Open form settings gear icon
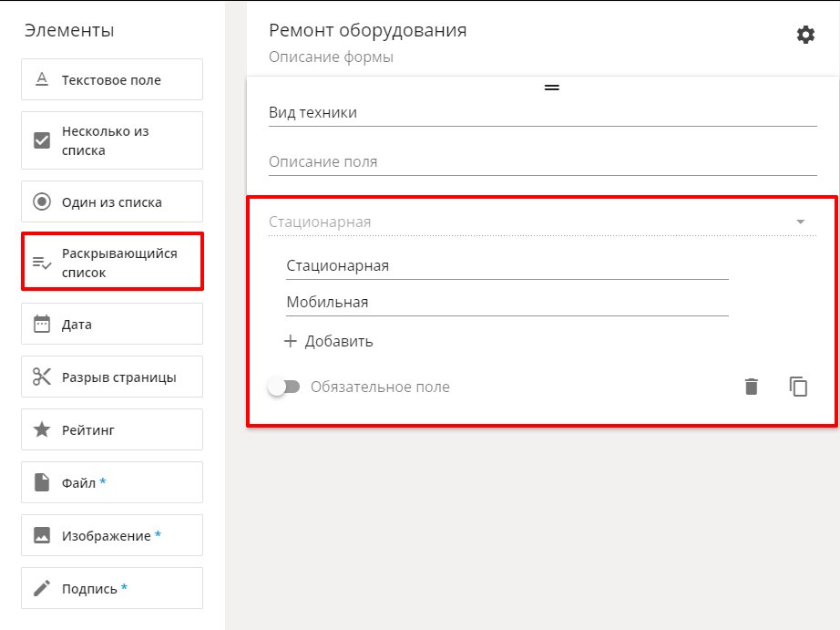 (805, 35)
